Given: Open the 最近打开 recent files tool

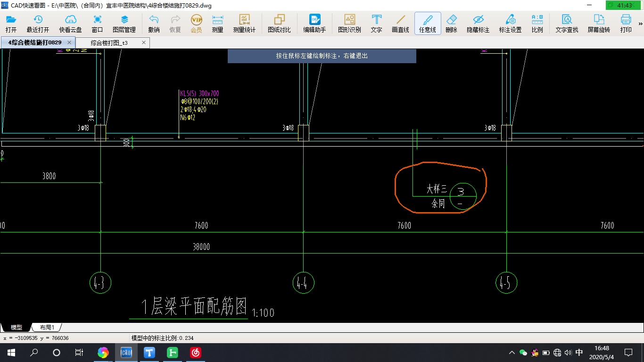Looking at the screenshot, I should point(38,24).
